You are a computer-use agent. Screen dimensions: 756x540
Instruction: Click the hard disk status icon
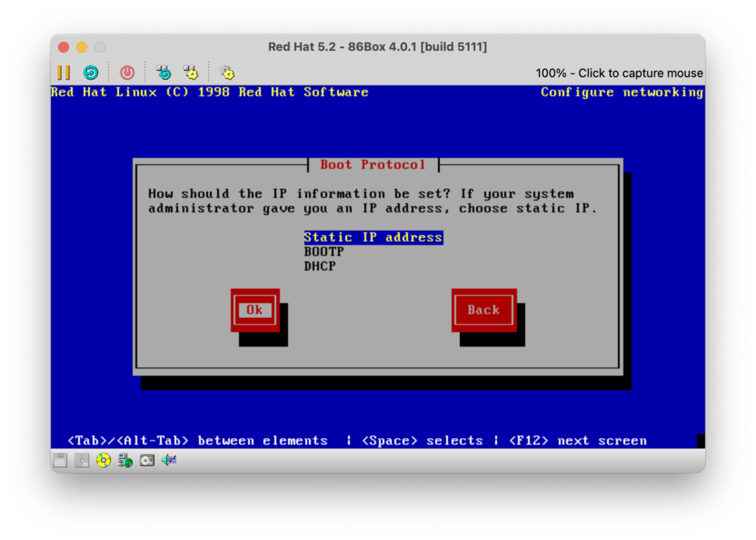click(x=147, y=460)
